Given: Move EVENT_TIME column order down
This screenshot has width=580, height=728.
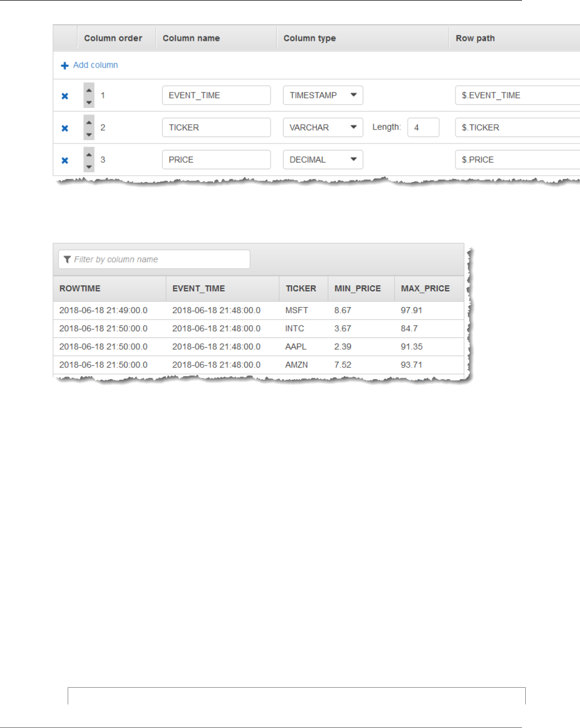Looking at the screenshot, I should [89, 102].
